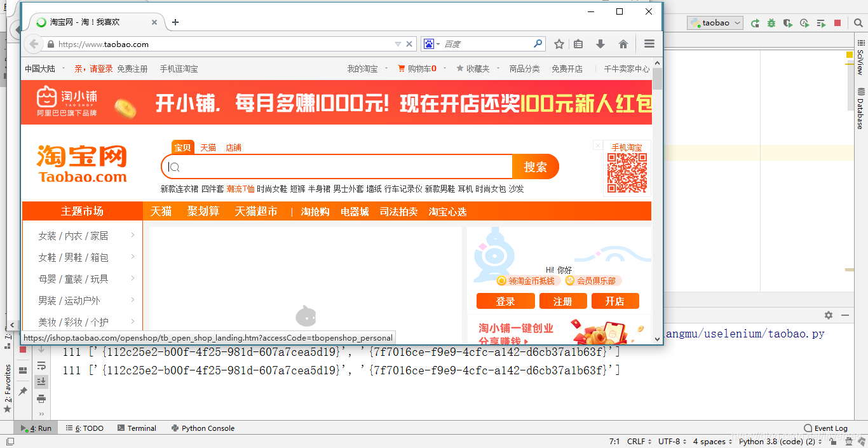The width and height of the screenshot is (868, 448).
Task: Select the 天猫 search tab
Action: (x=208, y=147)
